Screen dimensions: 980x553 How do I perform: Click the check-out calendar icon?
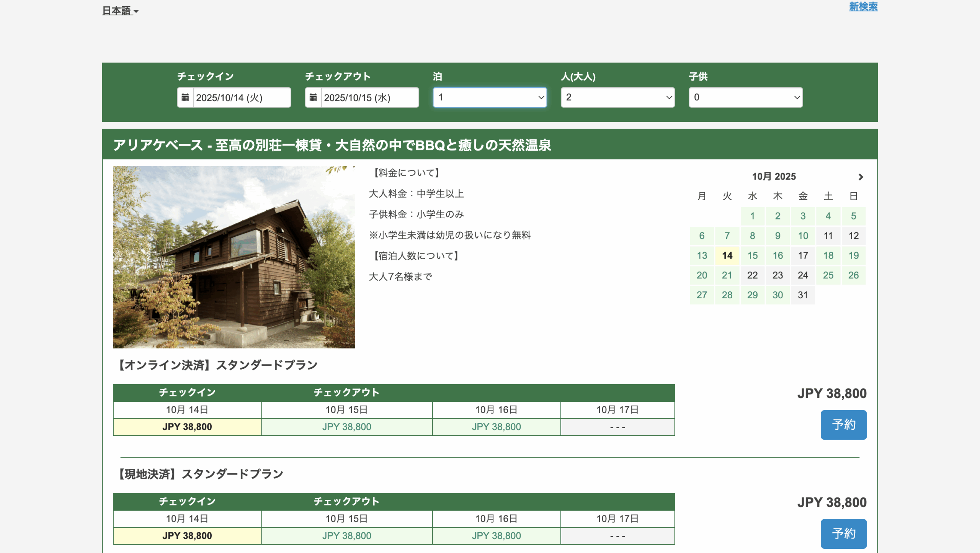click(x=313, y=97)
